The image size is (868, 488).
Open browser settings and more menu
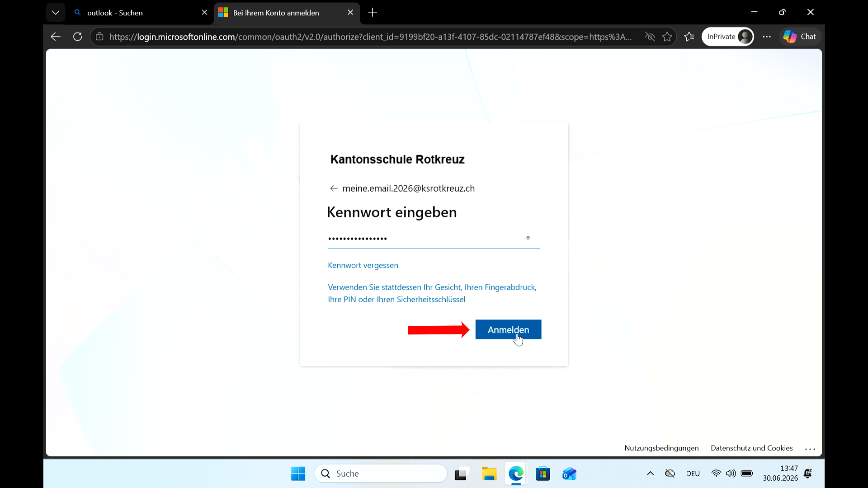click(767, 37)
